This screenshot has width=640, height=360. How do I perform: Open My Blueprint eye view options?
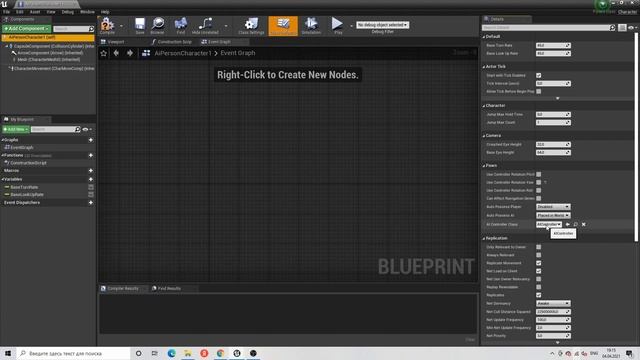[x=87, y=129]
